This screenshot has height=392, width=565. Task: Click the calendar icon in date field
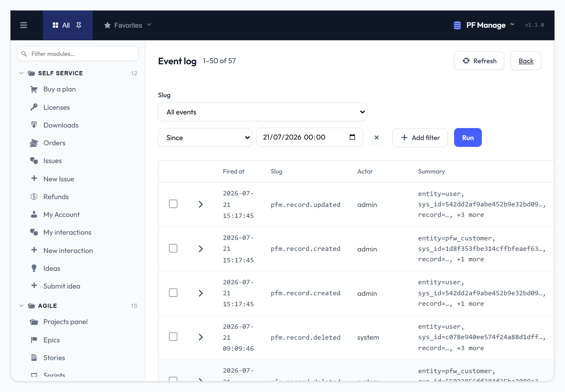[x=352, y=137]
